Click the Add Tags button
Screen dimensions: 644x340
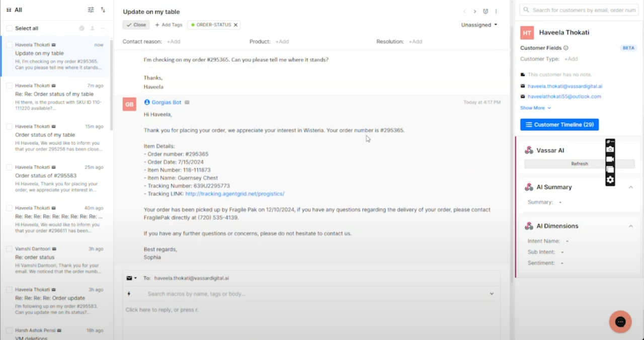169,25
